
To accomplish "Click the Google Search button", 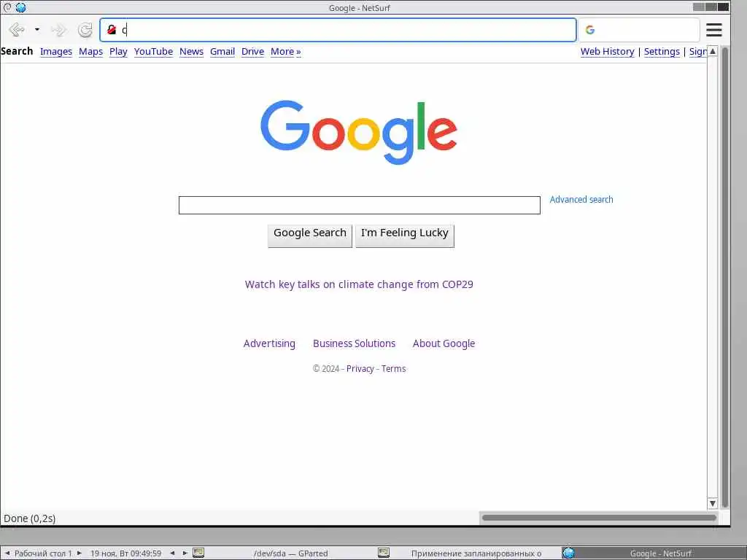I will click(309, 236).
